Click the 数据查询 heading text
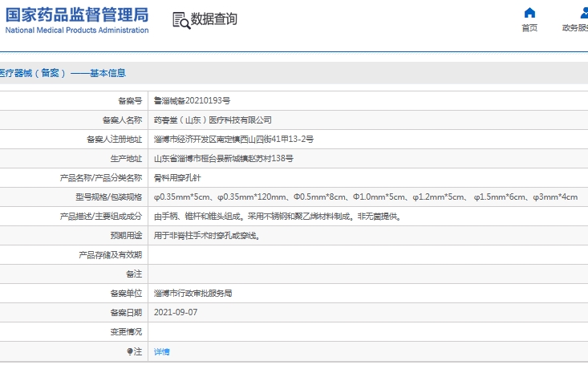This screenshot has width=588, height=369. tap(213, 18)
